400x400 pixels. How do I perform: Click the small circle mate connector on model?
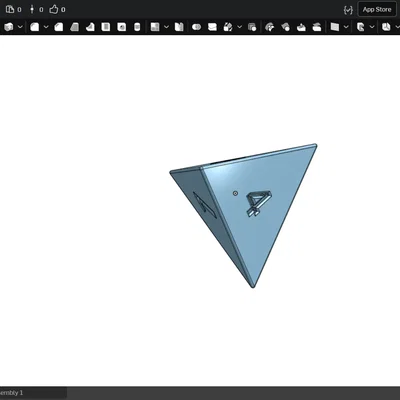pyautogui.click(x=235, y=193)
